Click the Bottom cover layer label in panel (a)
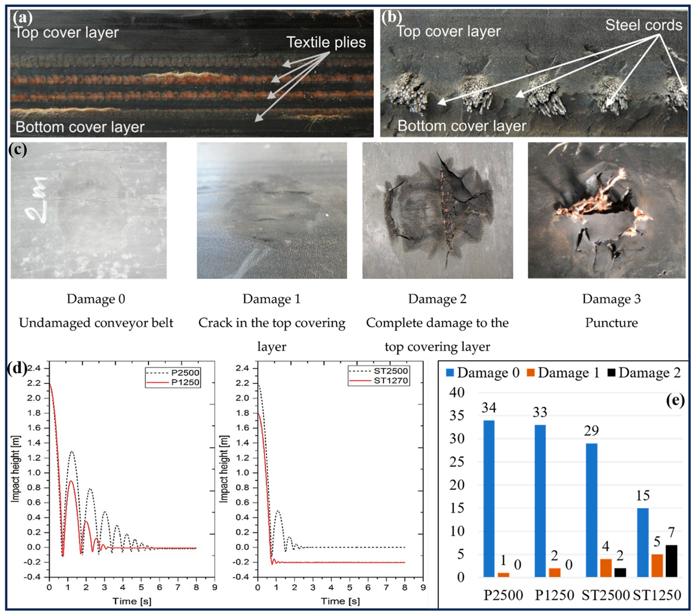695x616 pixels. click(80, 127)
